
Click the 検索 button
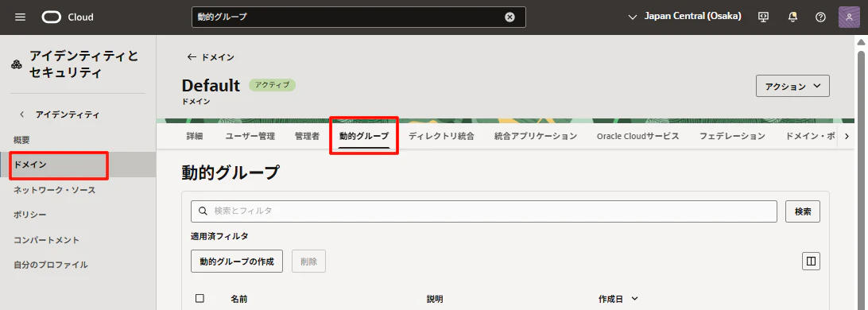coord(803,211)
